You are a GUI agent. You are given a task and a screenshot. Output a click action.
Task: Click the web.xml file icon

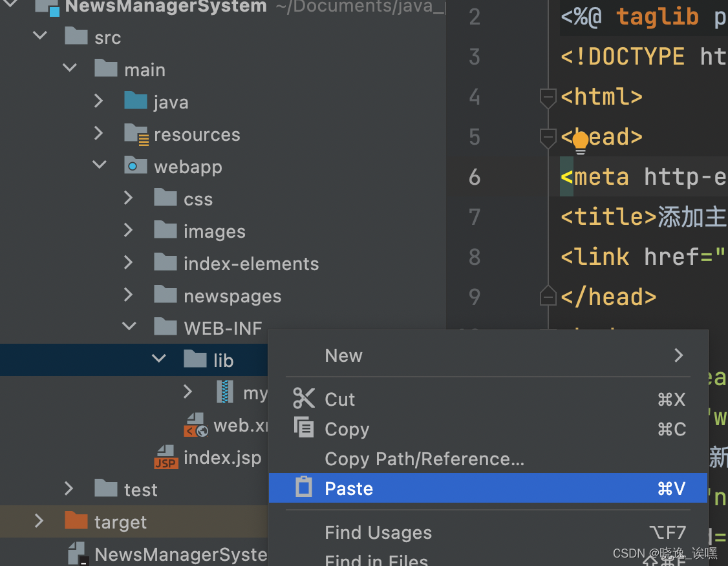pyautogui.click(x=195, y=425)
